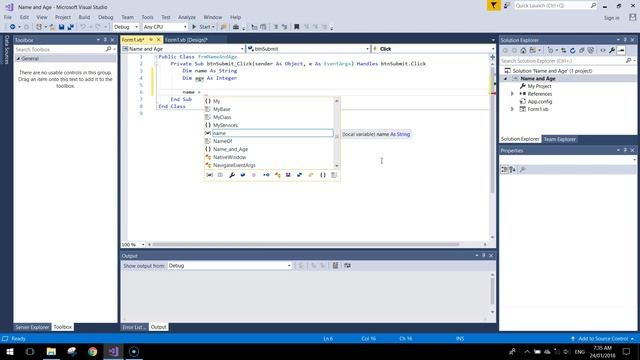The width and height of the screenshot is (640, 360).
Task: Collapse the General group in Toolbox
Action: 18,59
